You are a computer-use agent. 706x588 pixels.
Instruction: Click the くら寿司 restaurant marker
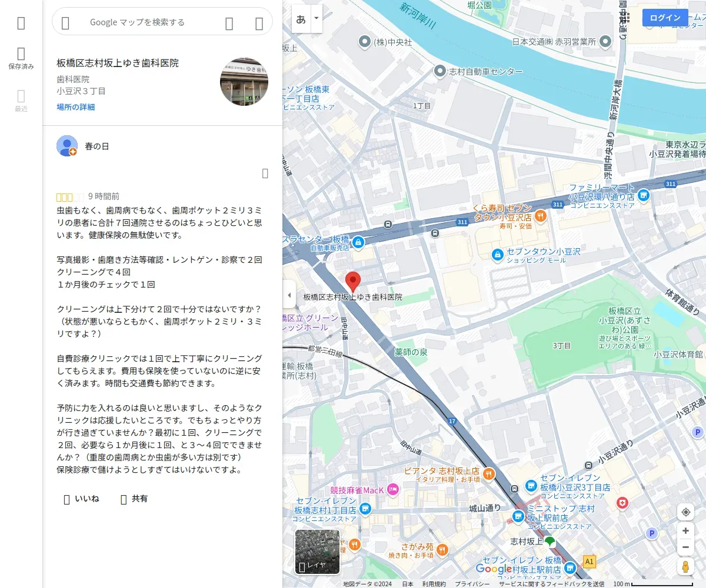tap(541, 216)
